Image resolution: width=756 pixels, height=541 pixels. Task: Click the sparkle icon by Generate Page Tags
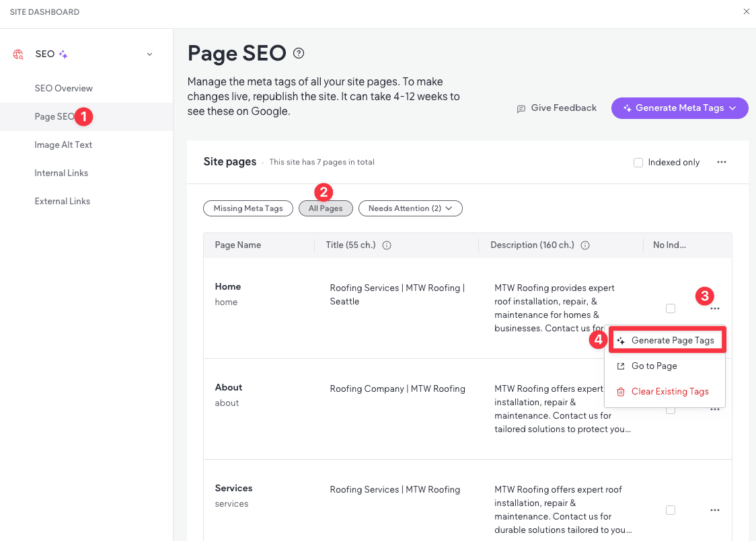pyautogui.click(x=621, y=341)
